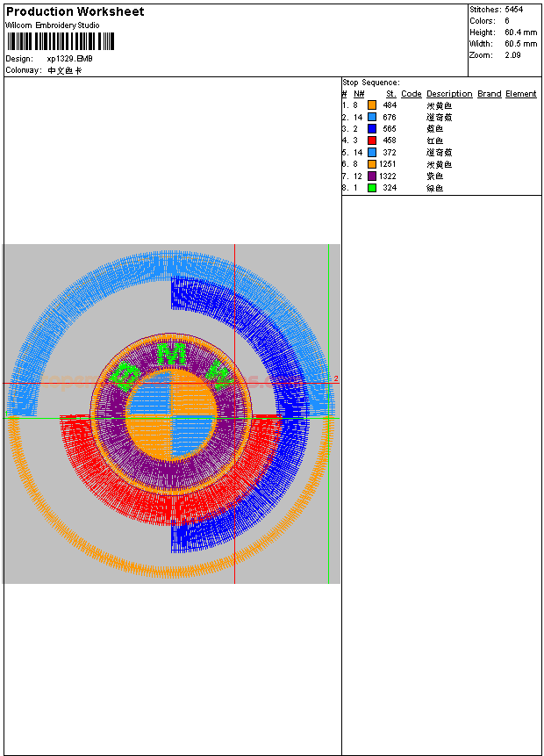Click the 'Production Worksheet' title

click(x=75, y=11)
